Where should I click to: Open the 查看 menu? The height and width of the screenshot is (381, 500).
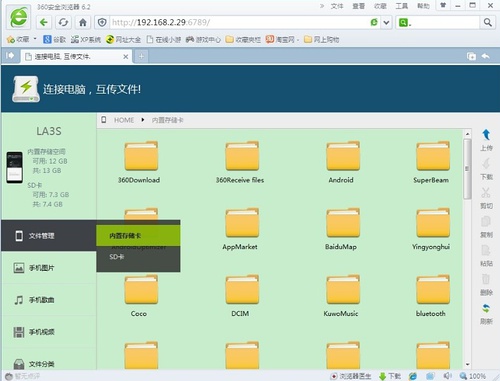pyautogui.click(x=358, y=6)
